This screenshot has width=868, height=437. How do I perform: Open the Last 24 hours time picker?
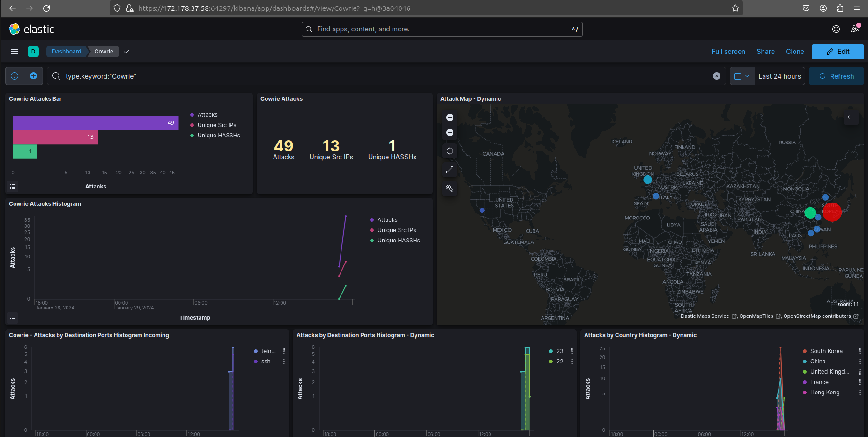[779, 76]
